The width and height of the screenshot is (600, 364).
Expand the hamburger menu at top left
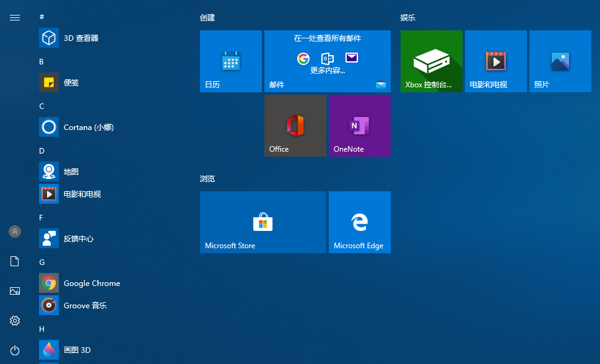point(15,18)
